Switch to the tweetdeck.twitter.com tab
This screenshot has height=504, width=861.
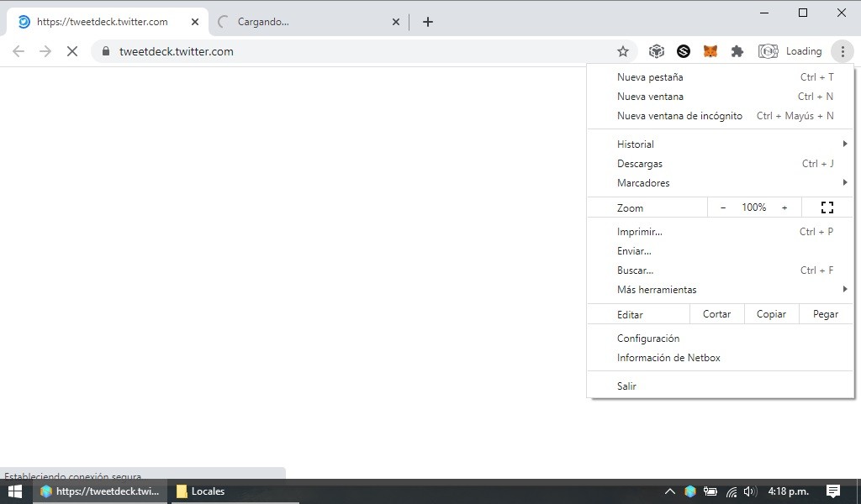coord(108,22)
